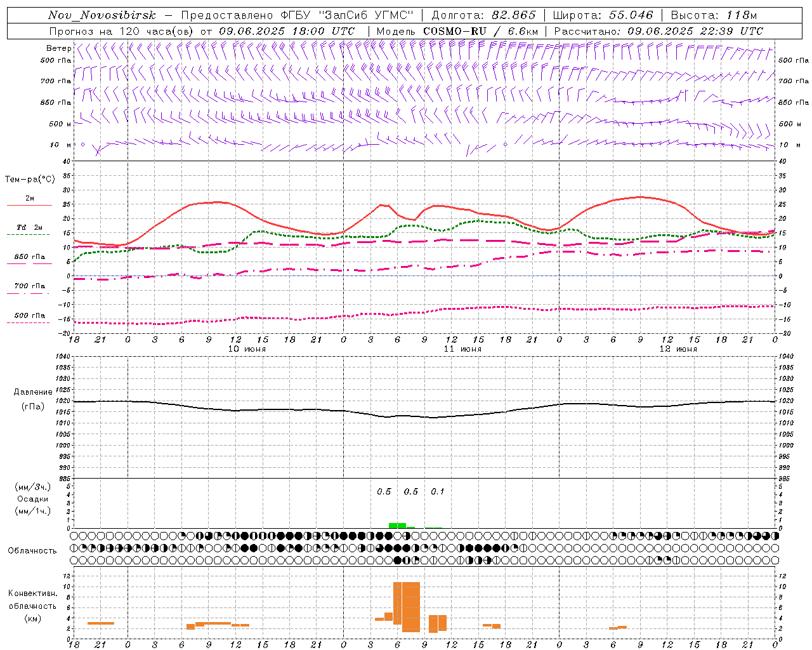Select the 'Конвективн.' convective cloud label

[x=33, y=594]
